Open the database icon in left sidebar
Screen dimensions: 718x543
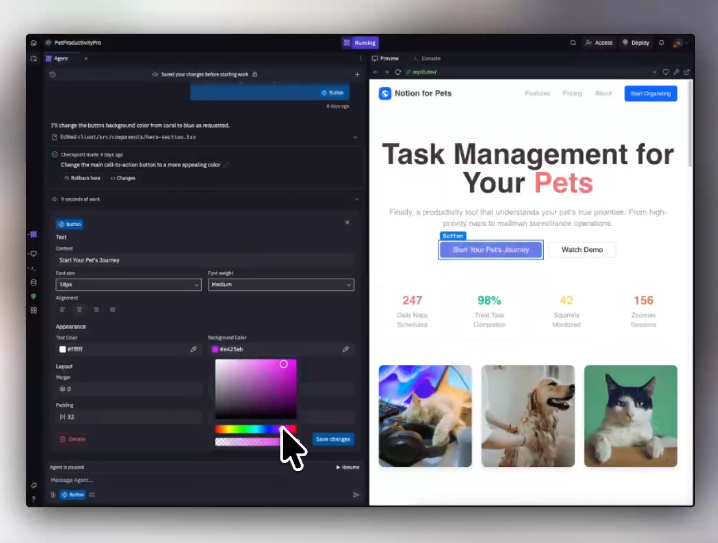(33, 282)
